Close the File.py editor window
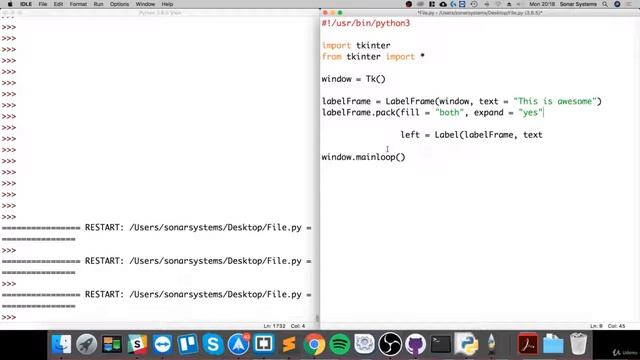This screenshot has width=640, height=360. 325,13
